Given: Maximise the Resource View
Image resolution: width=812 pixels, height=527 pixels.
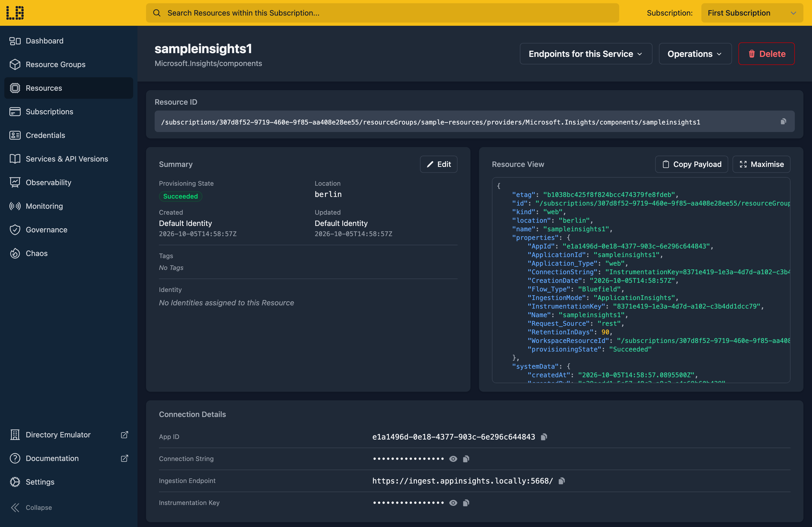Looking at the screenshot, I should pyautogui.click(x=761, y=164).
